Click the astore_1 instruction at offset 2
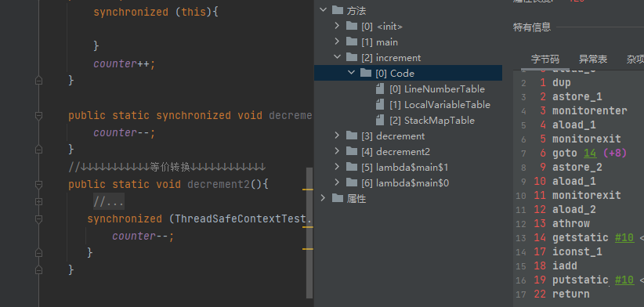This screenshot has width=644, height=307. (577, 97)
